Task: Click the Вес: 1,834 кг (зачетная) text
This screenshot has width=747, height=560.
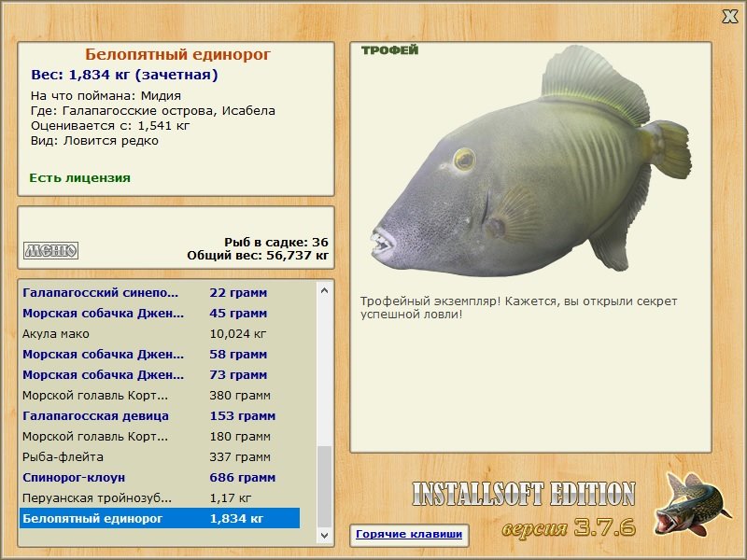Action: point(124,75)
